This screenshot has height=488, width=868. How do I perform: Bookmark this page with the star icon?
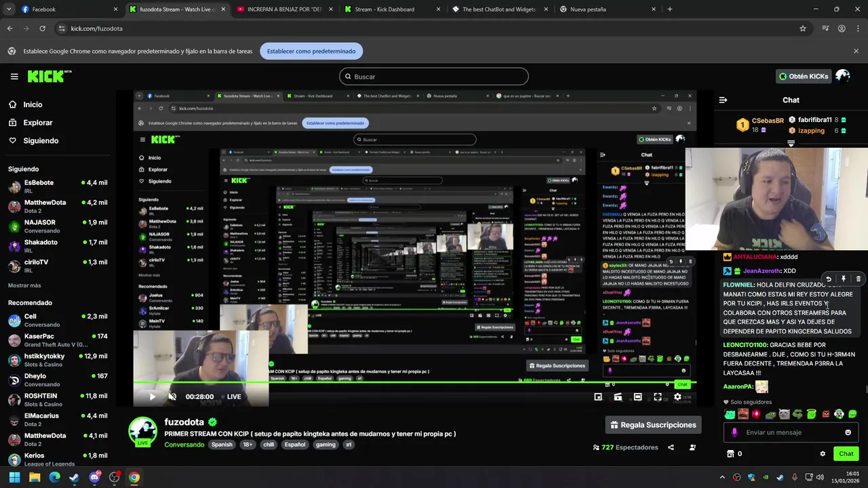click(x=803, y=28)
